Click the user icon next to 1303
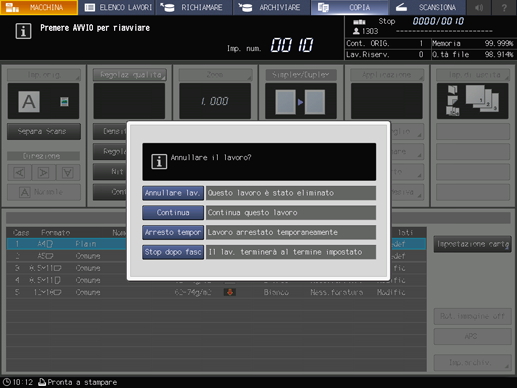Screen dimensions: 517x388 [x=356, y=31]
